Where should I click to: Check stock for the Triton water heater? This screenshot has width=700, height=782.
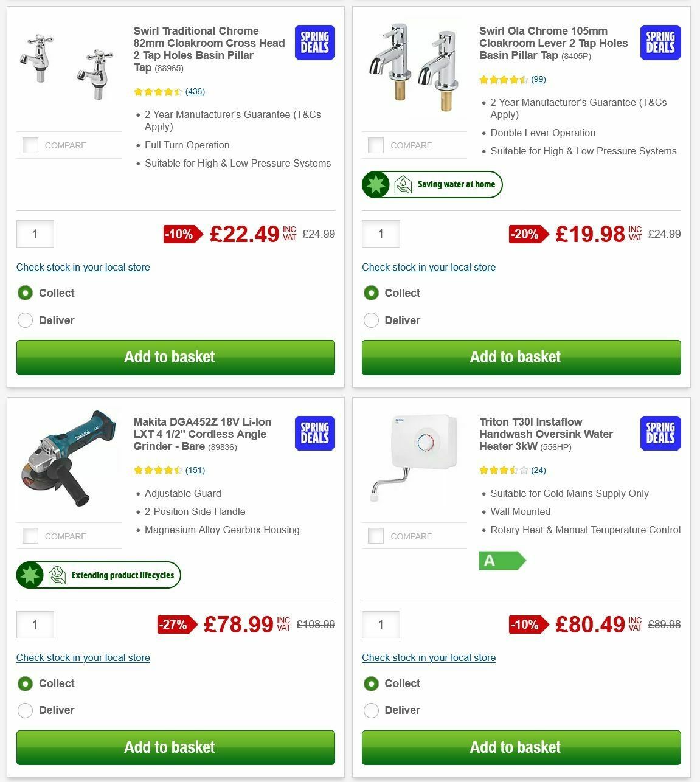click(x=429, y=657)
